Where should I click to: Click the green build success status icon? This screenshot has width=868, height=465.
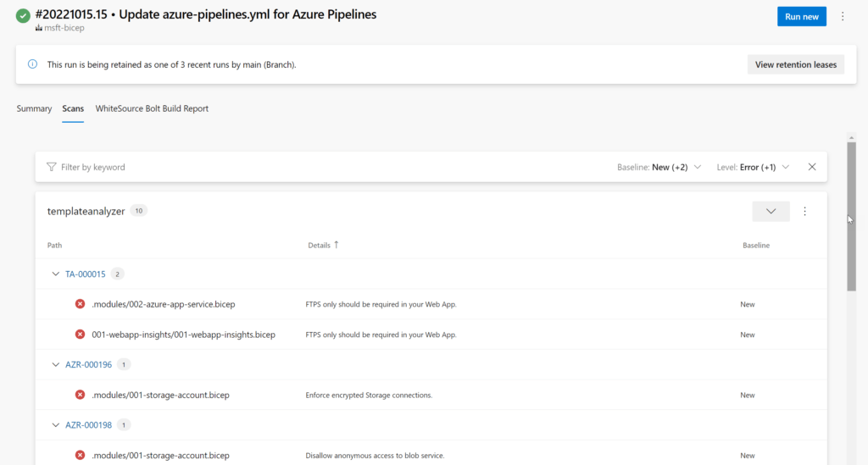tap(23, 15)
